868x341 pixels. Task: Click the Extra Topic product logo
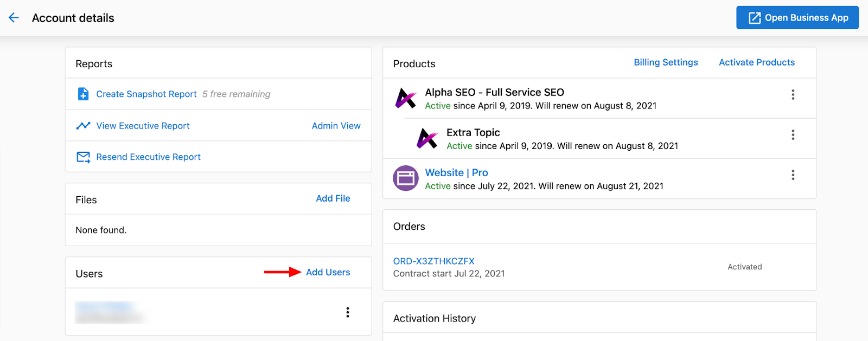(427, 138)
